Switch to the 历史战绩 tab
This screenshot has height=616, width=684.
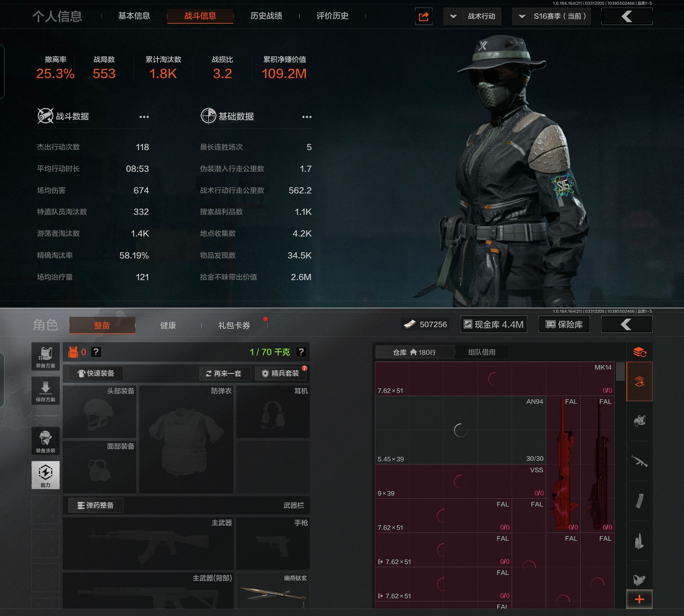(x=266, y=16)
